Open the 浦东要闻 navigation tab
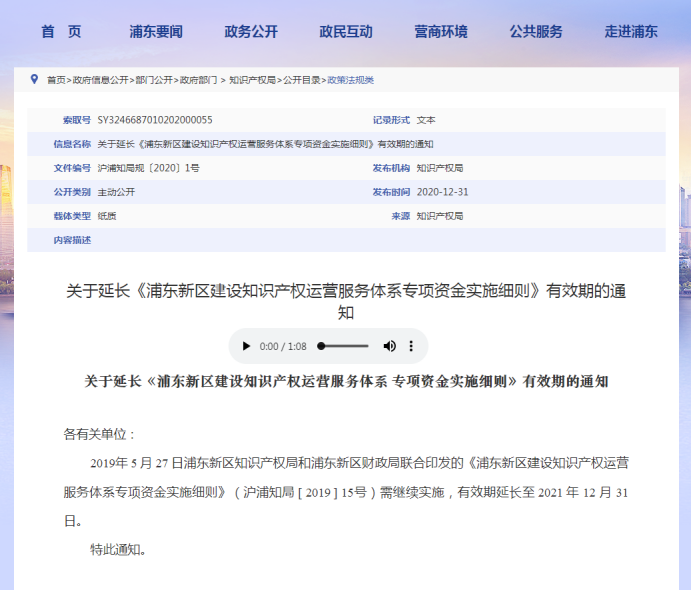691x590 pixels. (156, 31)
